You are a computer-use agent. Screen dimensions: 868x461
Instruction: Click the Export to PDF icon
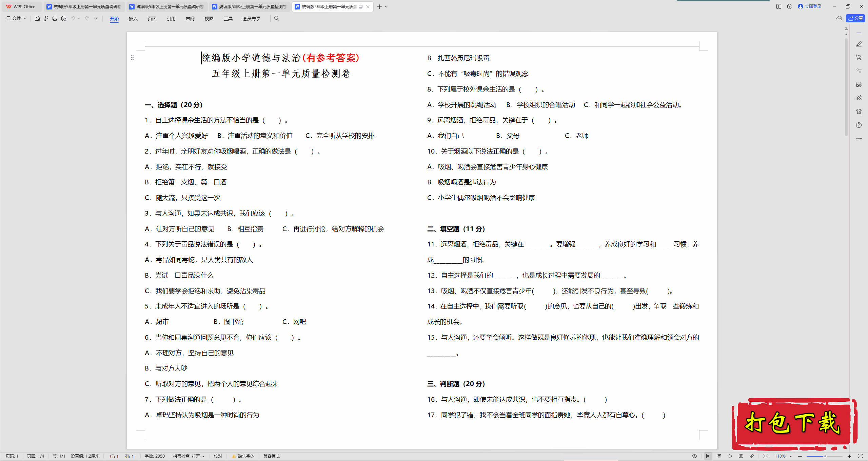(46, 18)
